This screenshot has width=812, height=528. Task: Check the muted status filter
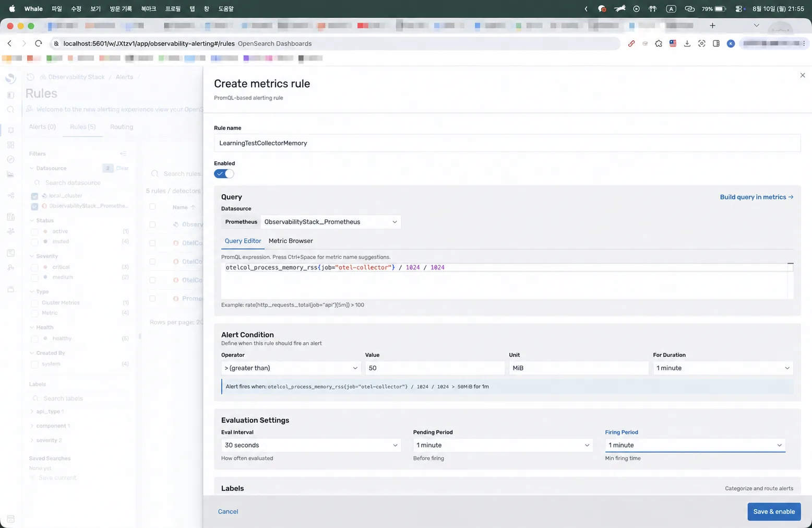point(34,242)
